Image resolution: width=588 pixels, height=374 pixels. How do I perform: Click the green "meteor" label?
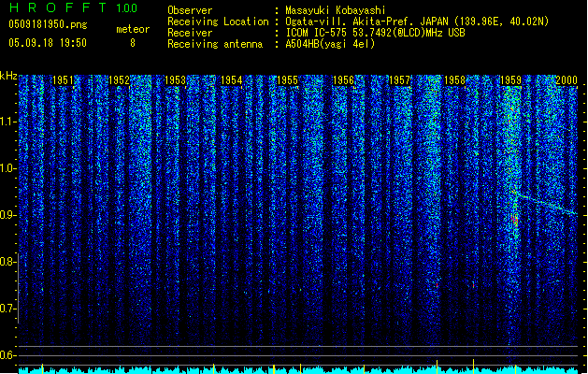[x=133, y=29]
